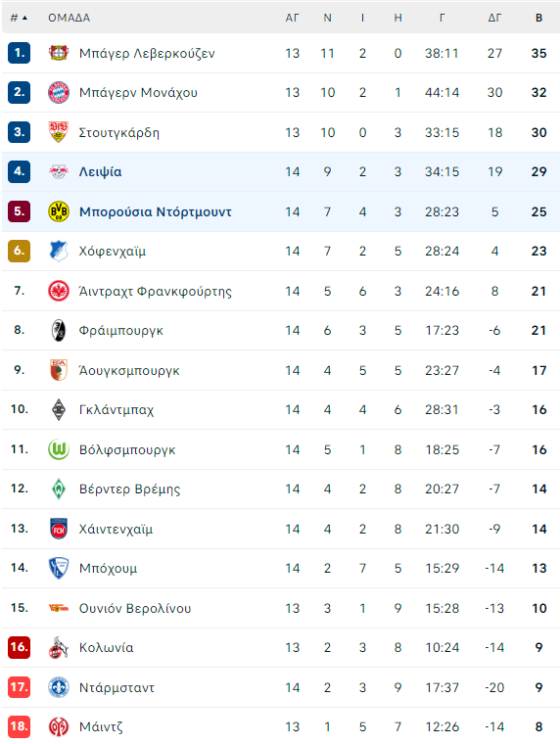Viewport: 560px width, 744px height.
Task: Click the Eintracht Frankfurt eagle logo
Action: point(59,291)
